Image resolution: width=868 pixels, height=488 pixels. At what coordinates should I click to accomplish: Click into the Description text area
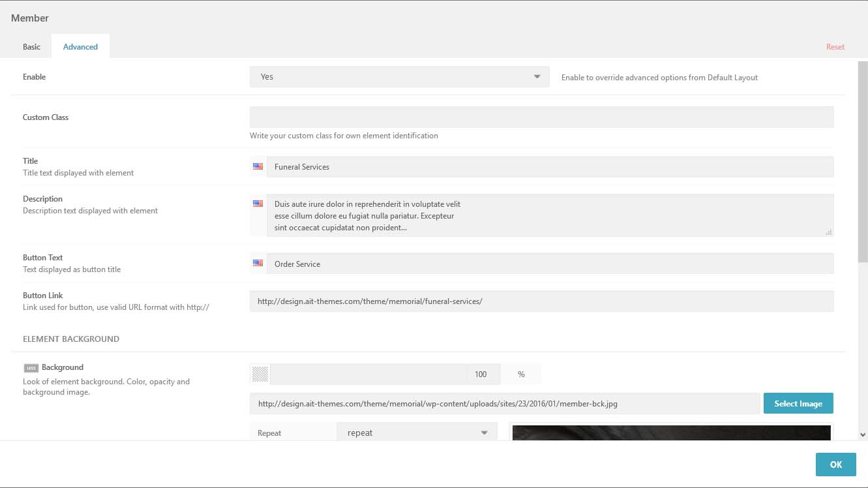pyautogui.click(x=550, y=215)
